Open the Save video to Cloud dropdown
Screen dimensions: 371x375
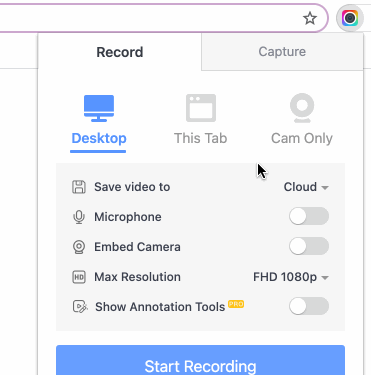(x=306, y=187)
